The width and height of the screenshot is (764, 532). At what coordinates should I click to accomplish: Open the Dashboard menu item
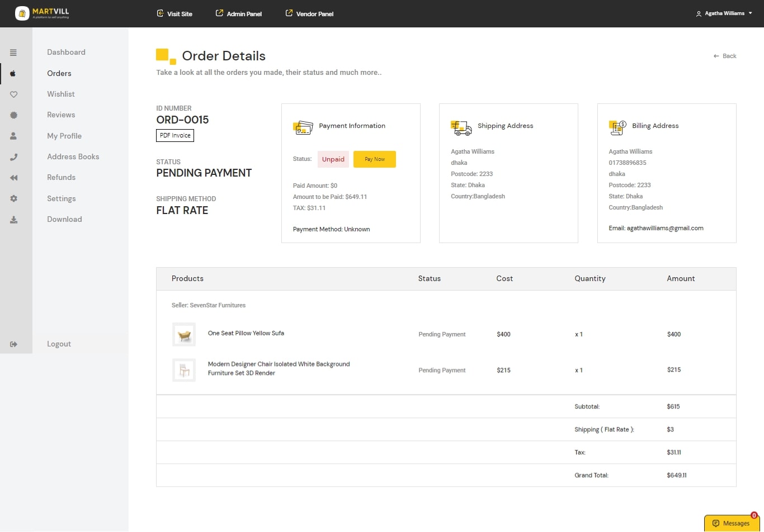(x=66, y=52)
